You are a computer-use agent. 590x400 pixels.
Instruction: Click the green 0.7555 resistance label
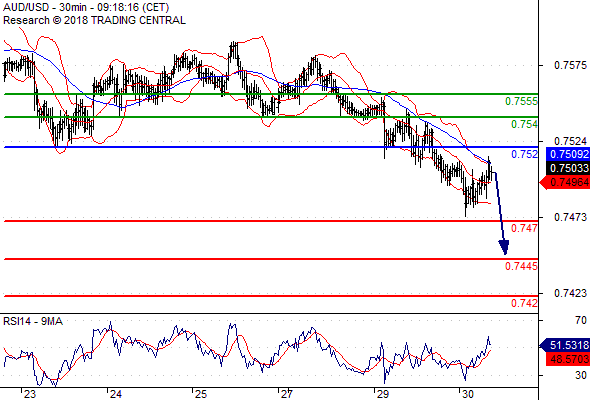coord(521,101)
